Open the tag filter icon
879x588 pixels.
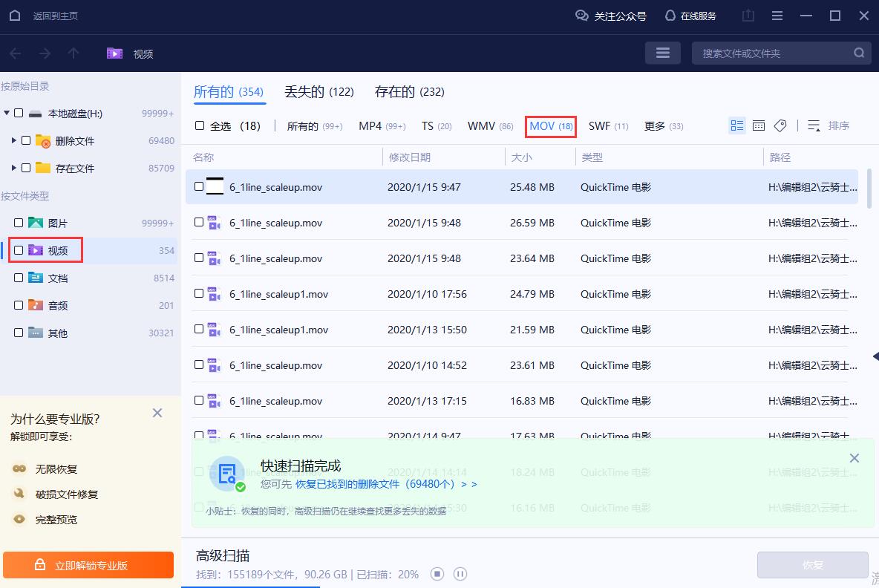780,125
